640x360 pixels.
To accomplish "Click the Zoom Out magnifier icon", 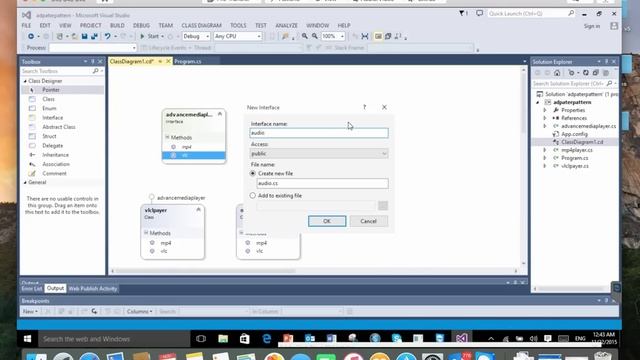I will click(315, 36).
